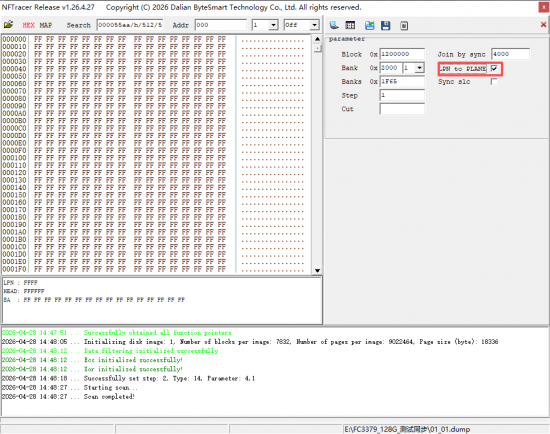Click the hex view scroll down arrow
The height and width of the screenshot is (434, 550).
(x=317, y=271)
